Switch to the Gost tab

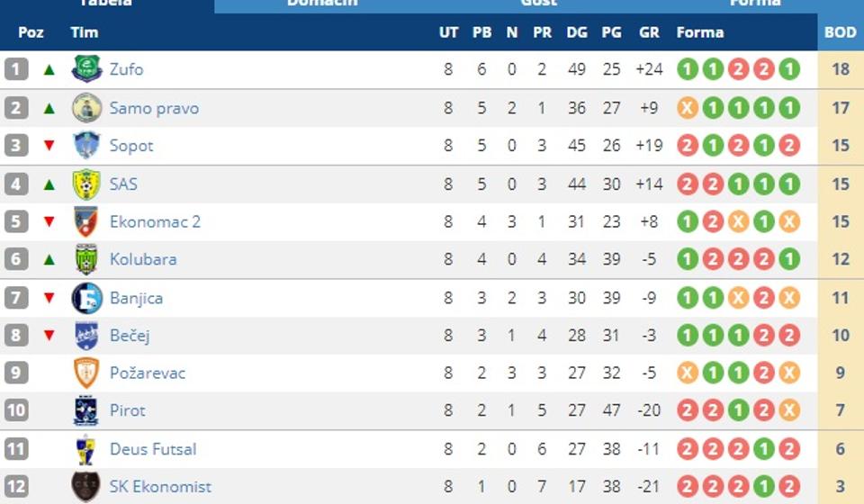click(x=538, y=4)
